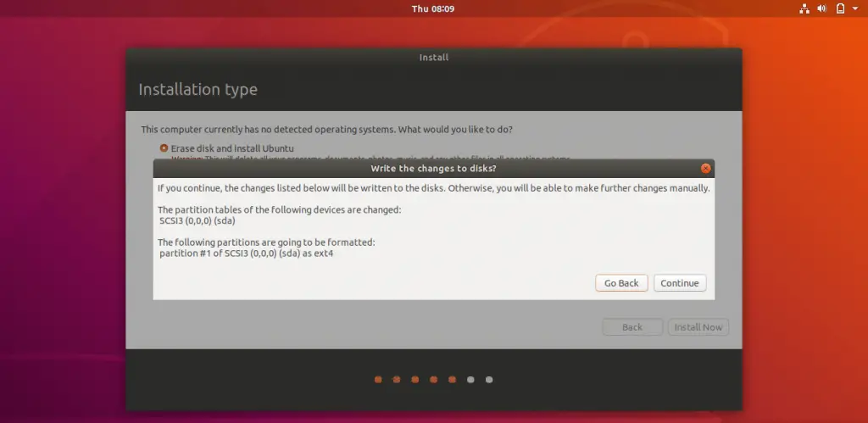868x423 pixels.
Task: Close the 'Write the changes to disks?' dialog
Action: pos(705,169)
